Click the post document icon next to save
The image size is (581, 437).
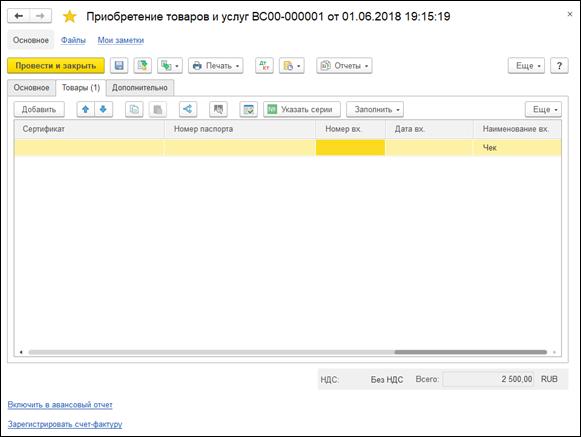pyautogui.click(x=142, y=66)
